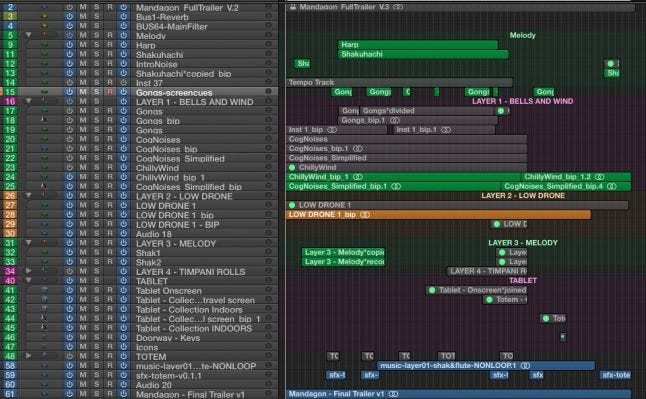Select the LAYER 2 - LOW DRONE track header

[184, 196]
